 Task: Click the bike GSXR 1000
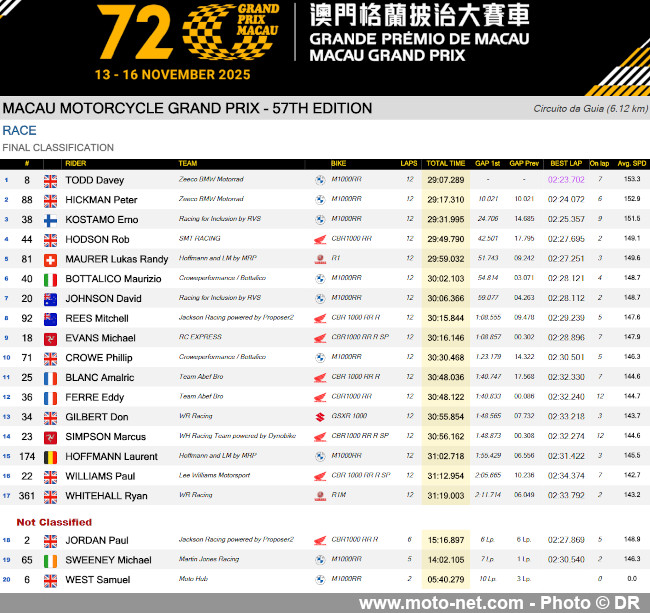[x=349, y=416]
